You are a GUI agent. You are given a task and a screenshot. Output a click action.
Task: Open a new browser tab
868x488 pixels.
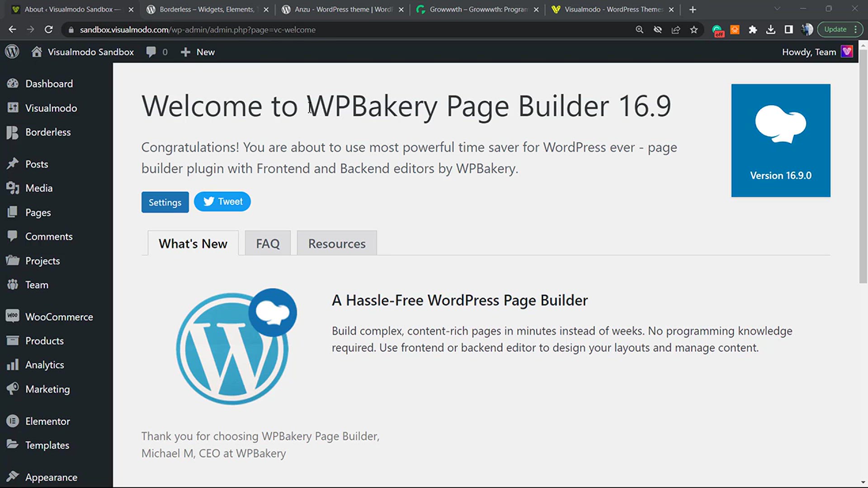click(x=693, y=9)
